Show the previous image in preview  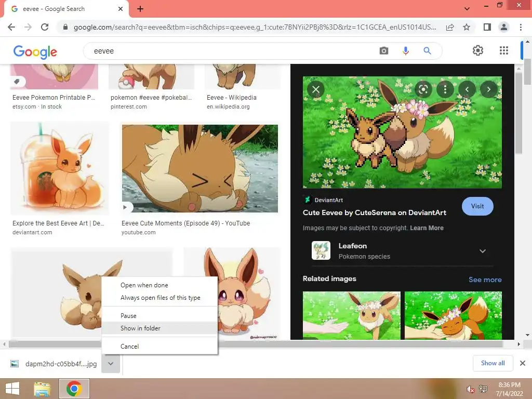point(467,89)
